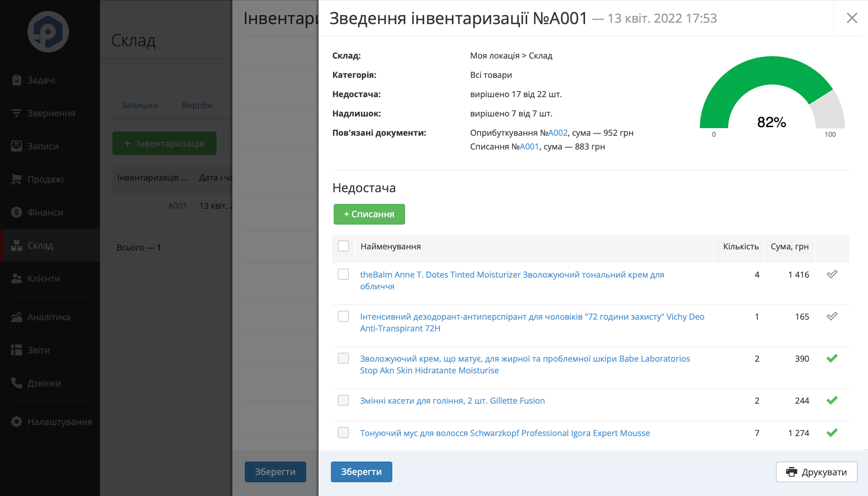Screen dimensions: 868x496
Task: Open Babe Laboratorios Stop Akn product link
Action: (525, 365)
